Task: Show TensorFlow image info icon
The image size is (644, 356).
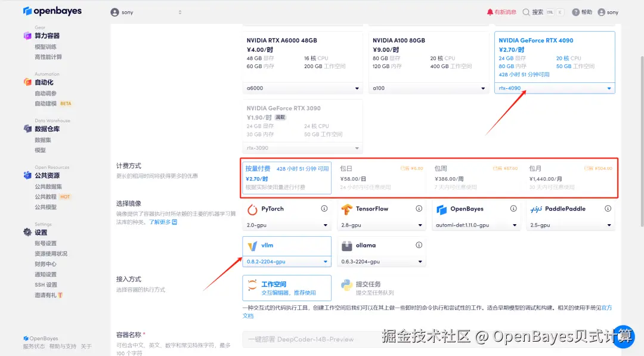Action: [419, 209]
